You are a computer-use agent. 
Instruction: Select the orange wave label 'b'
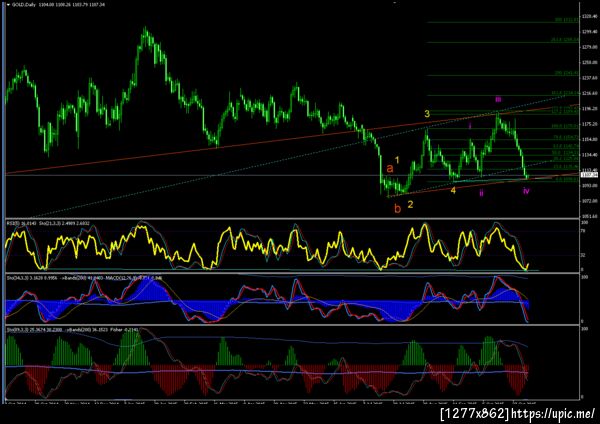(x=398, y=208)
